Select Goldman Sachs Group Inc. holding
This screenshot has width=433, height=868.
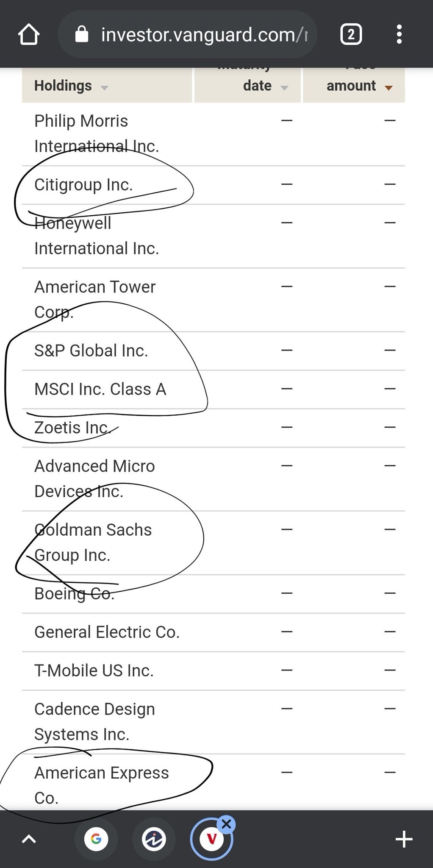tap(93, 542)
